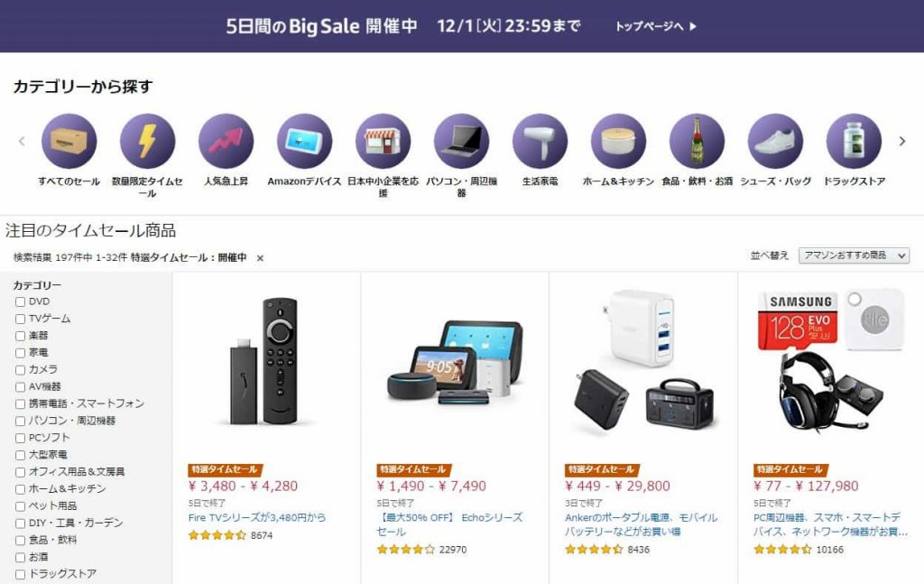924x584 pixels.
Task: Advance category carousel with right chevron
Action: pyautogui.click(x=901, y=142)
